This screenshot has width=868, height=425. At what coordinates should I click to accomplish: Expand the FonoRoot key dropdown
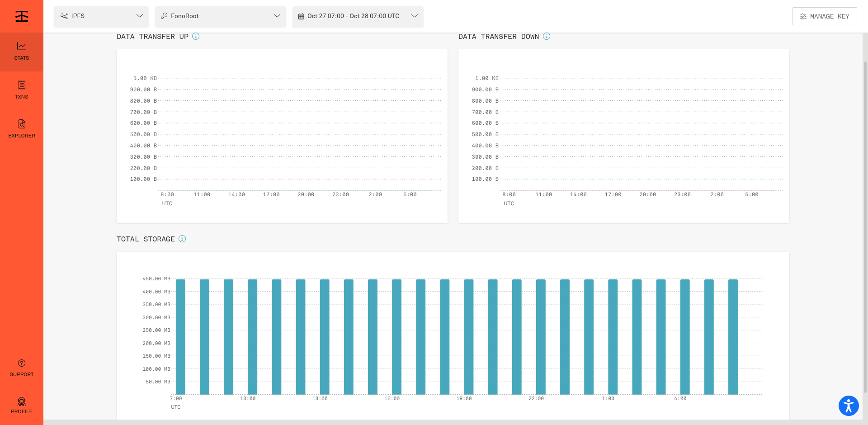(221, 16)
